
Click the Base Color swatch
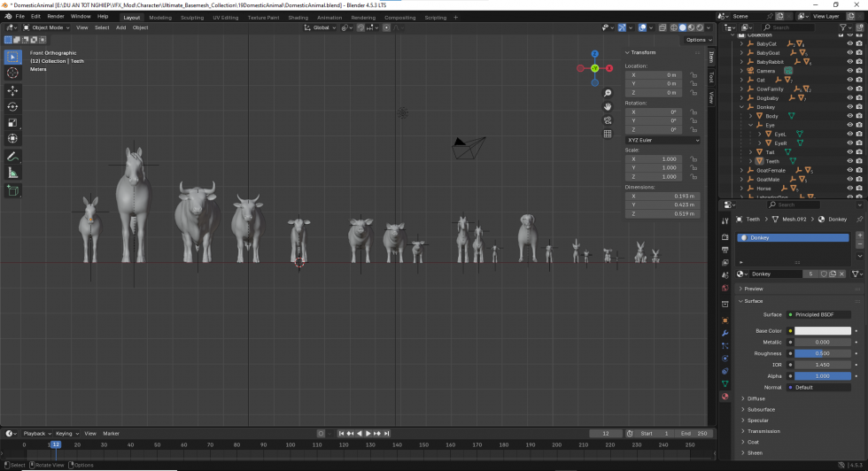pos(822,331)
